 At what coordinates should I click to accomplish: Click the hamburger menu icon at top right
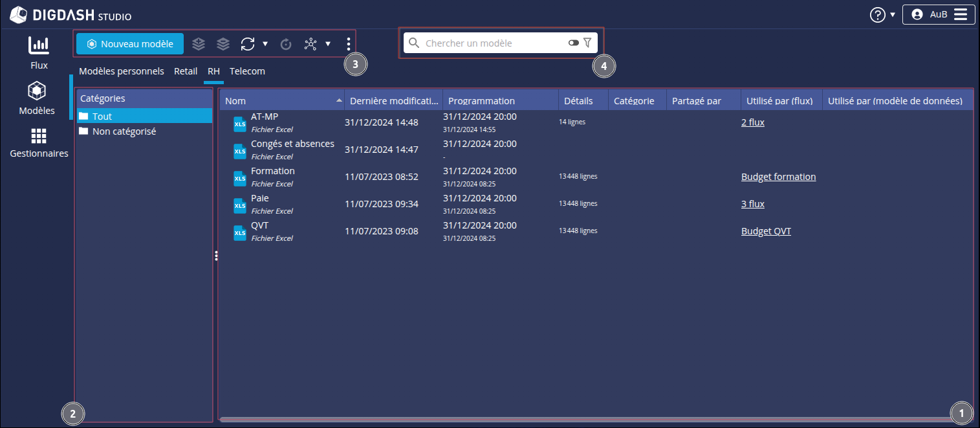(961, 14)
